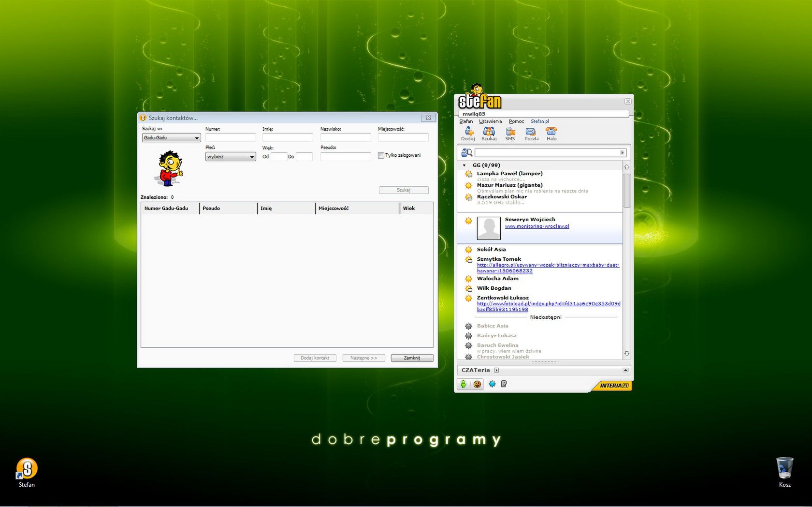Screen dimensions: 812x507
Task: Click gray offline icon beside Baruch Ewelina
Action: click(x=468, y=346)
